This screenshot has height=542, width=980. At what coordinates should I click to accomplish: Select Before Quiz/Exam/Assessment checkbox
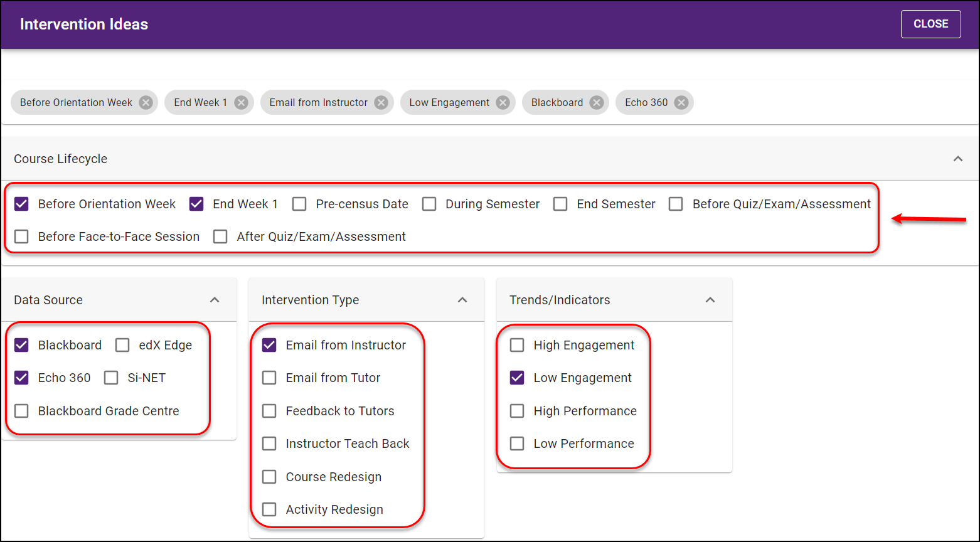676,204
